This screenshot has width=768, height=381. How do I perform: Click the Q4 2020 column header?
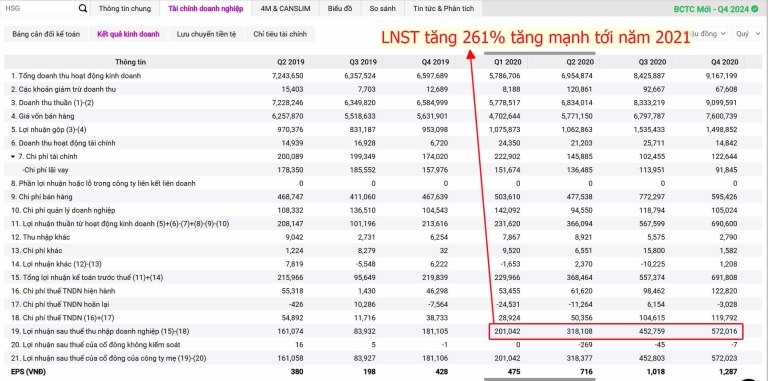pos(724,62)
